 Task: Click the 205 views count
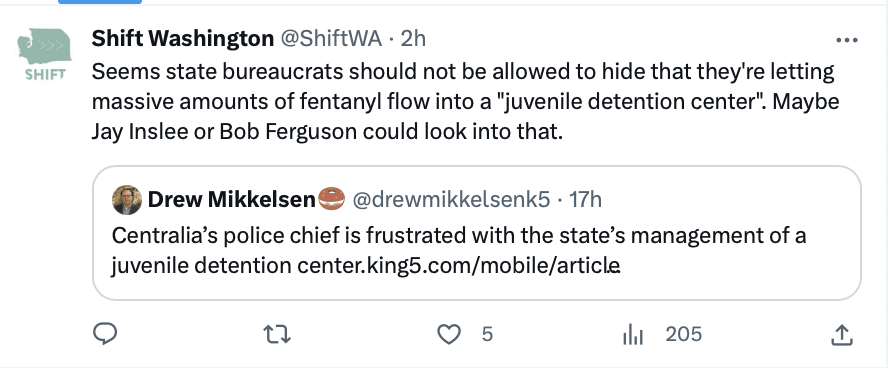684,335
